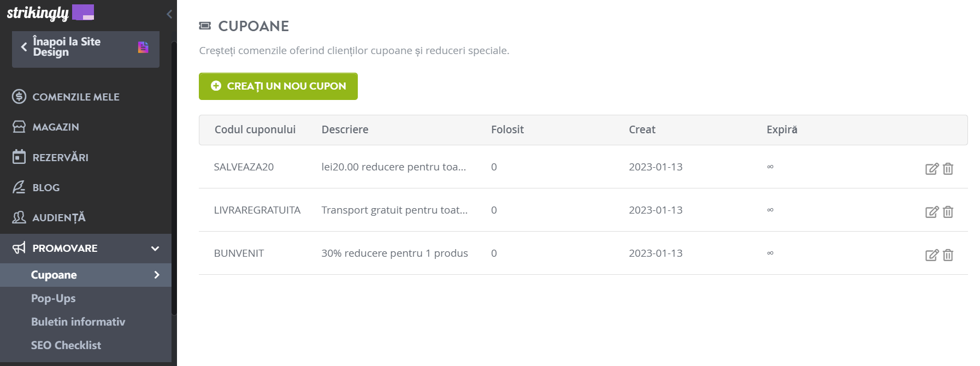Collapse the sidebar with the arrow icon
Screen dimensions: 980x366
pos(169,14)
